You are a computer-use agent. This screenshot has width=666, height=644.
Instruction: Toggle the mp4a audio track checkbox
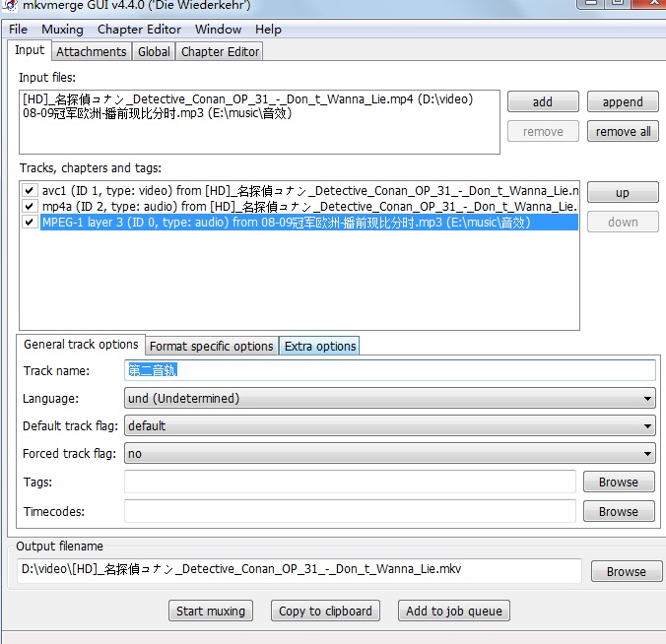coord(31,206)
